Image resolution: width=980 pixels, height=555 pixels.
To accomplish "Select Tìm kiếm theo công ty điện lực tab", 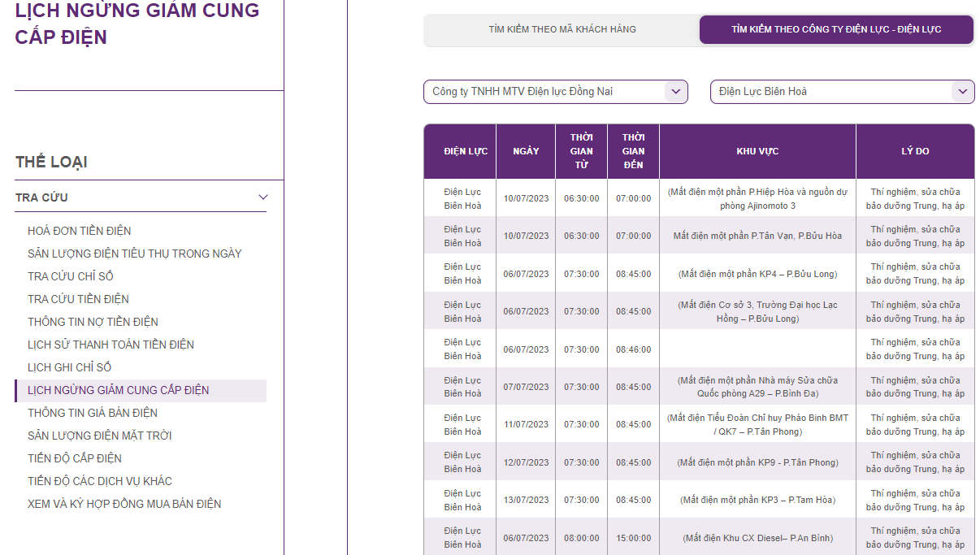I will point(836,29).
